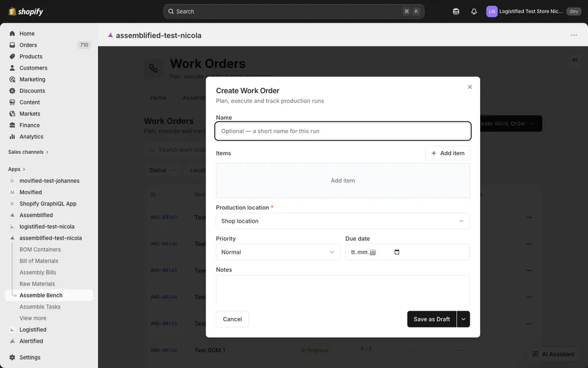Open the Settings gear icon

click(12, 358)
